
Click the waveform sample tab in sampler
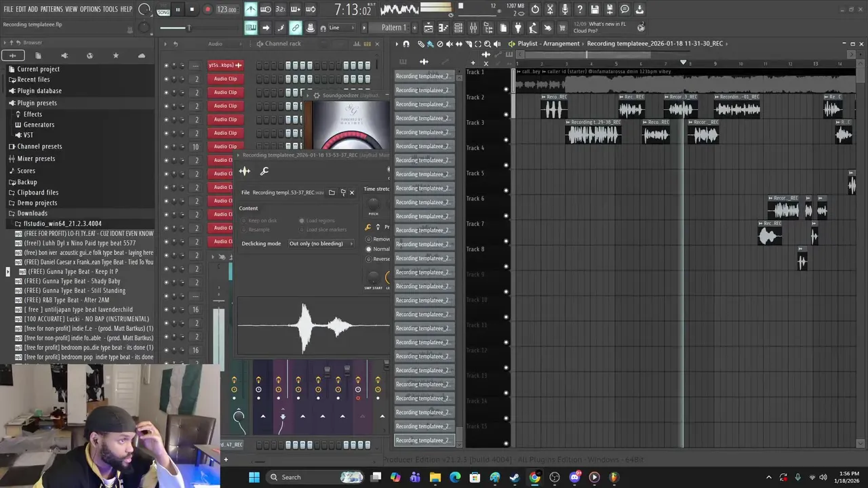[x=245, y=171]
